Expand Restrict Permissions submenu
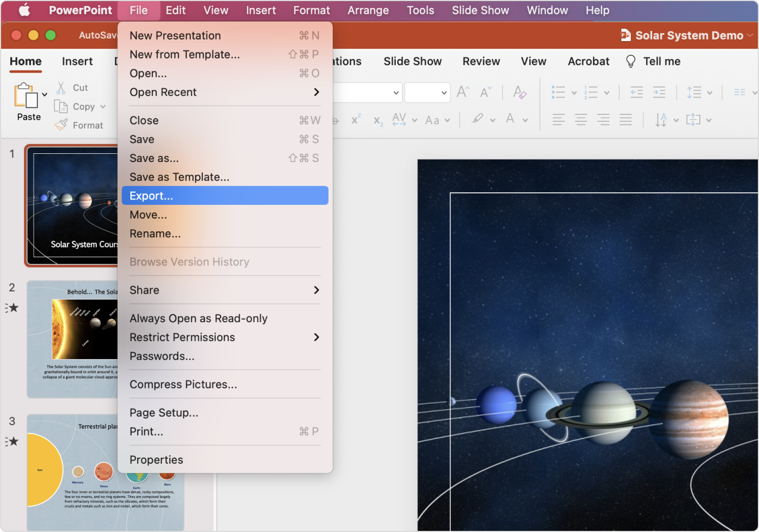Viewport: 759px width, 532px height. click(x=317, y=338)
